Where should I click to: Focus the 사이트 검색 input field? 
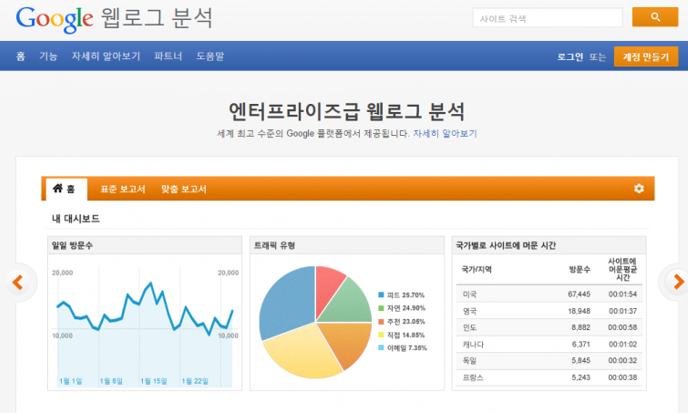pos(548,18)
